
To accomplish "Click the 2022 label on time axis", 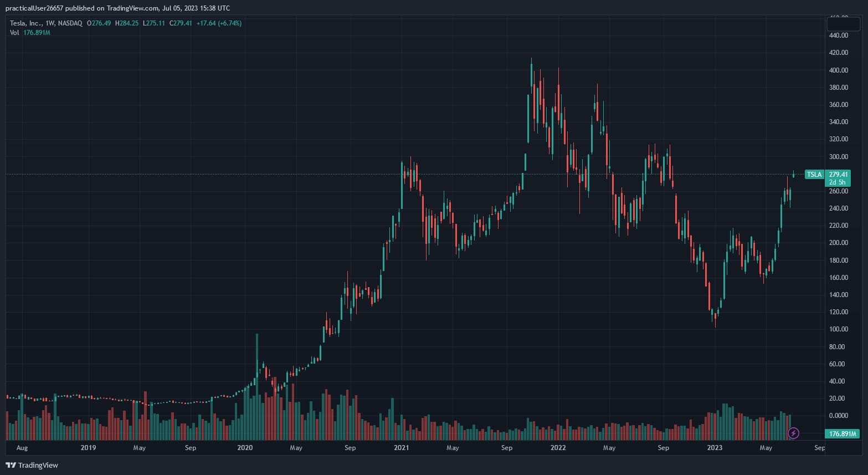I will (x=558, y=448).
